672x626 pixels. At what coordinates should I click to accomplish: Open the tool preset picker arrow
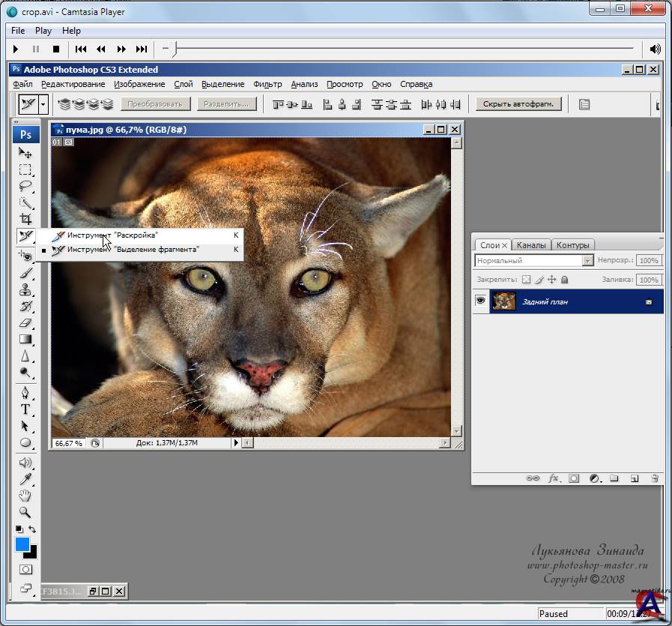coord(43,104)
